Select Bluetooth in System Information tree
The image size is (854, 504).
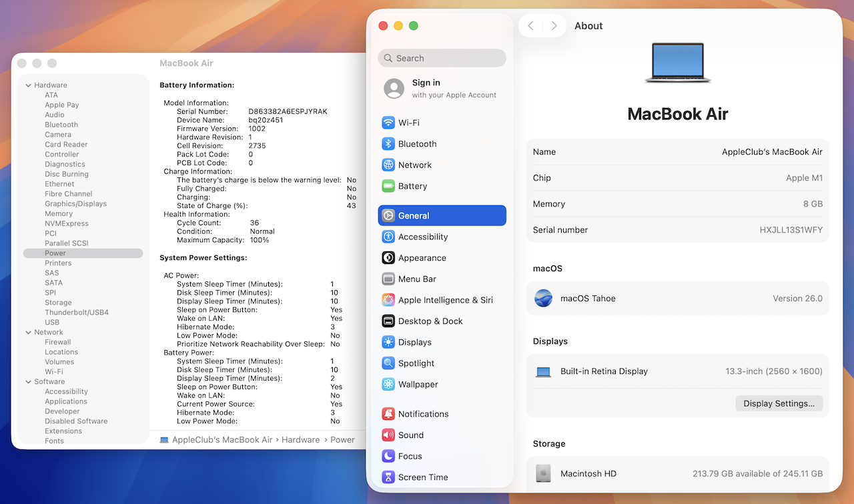coord(61,125)
